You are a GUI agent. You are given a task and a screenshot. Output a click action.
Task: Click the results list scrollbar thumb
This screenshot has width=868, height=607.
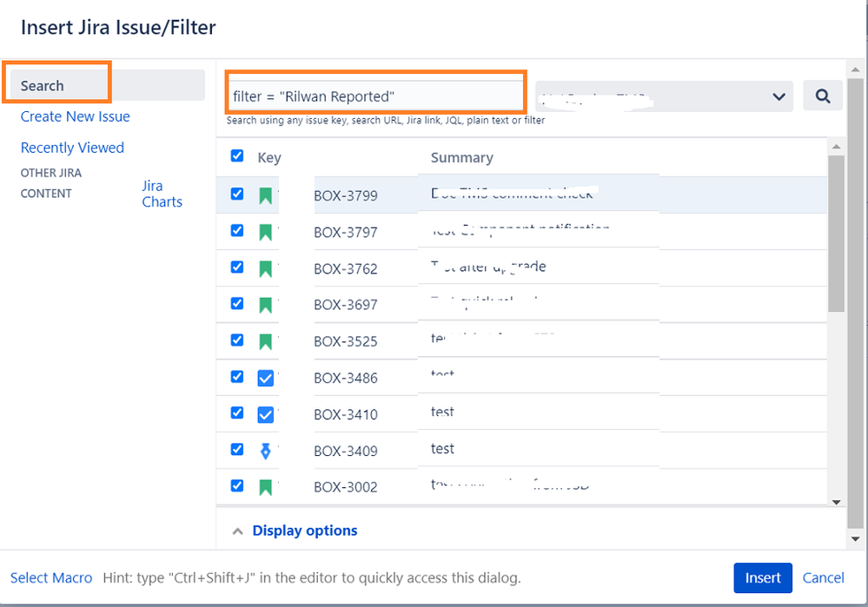pyautogui.click(x=836, y=234)
